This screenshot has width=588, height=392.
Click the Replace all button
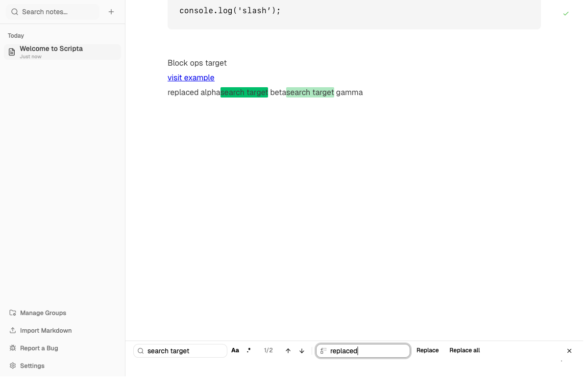[464, 350]
